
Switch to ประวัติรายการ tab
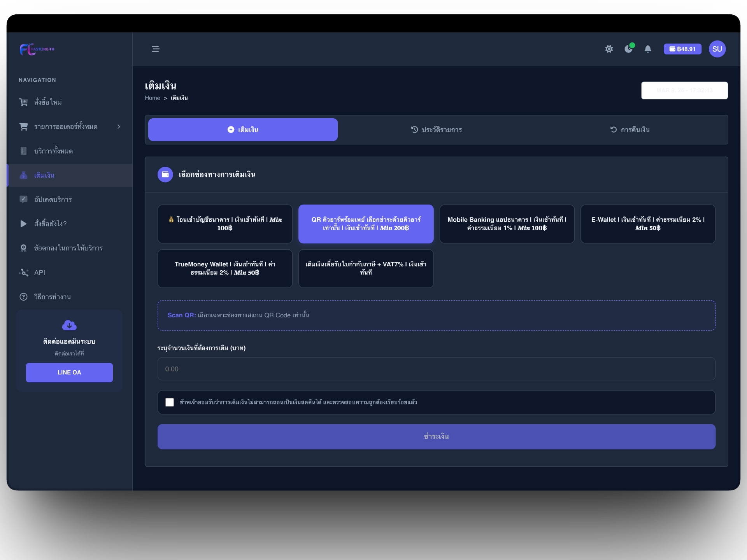tap(436, 130)
